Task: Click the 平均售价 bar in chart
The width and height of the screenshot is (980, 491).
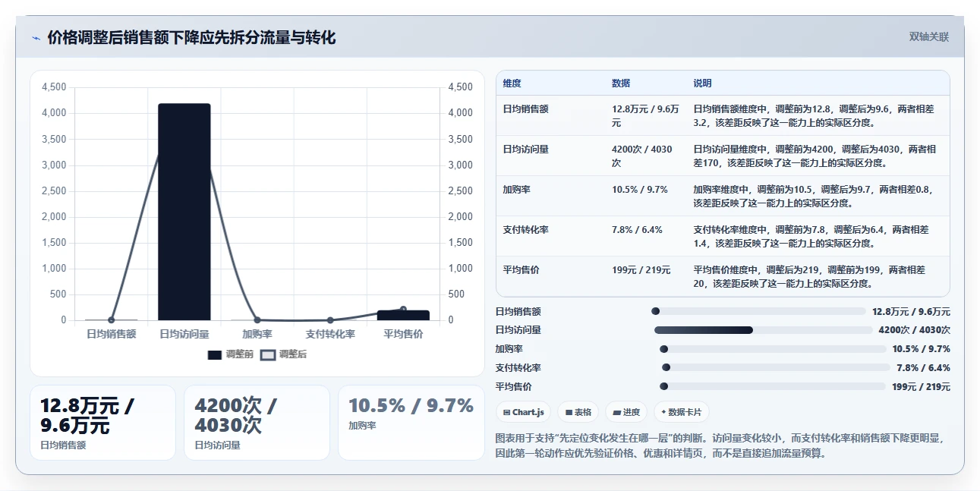Action: pyautogui.click(x=403, y=315)
